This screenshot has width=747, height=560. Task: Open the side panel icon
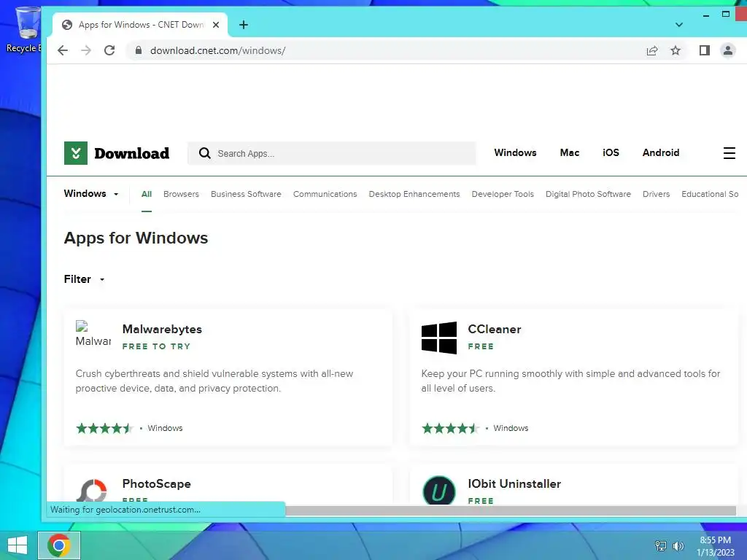(705, 50)
